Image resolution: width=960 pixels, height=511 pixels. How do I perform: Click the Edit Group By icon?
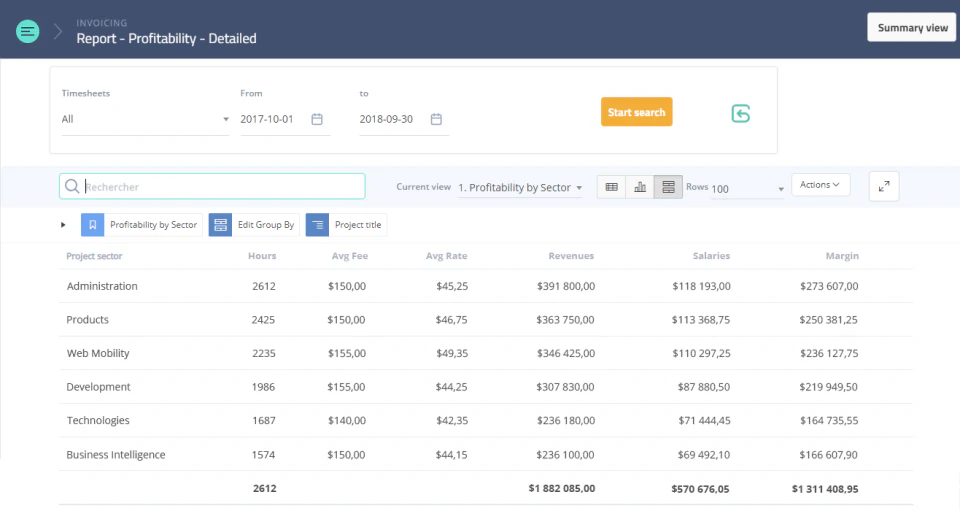tap(220, 225)
